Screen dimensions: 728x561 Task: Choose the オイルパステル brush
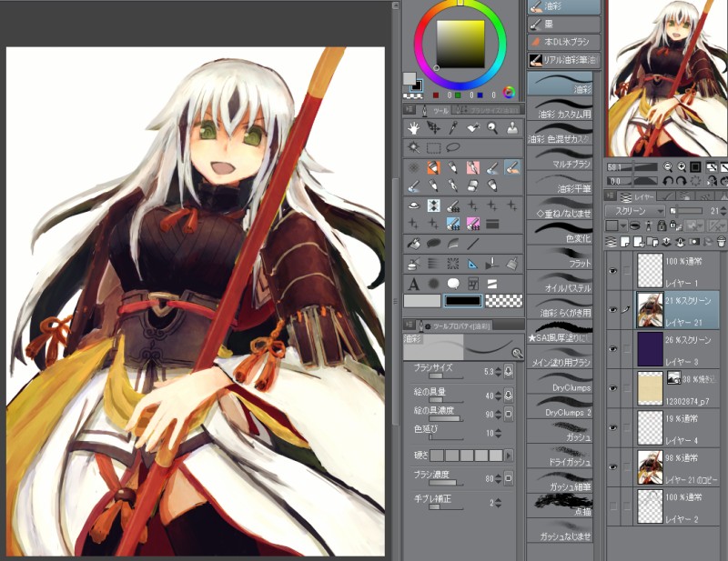coord(560,283)
